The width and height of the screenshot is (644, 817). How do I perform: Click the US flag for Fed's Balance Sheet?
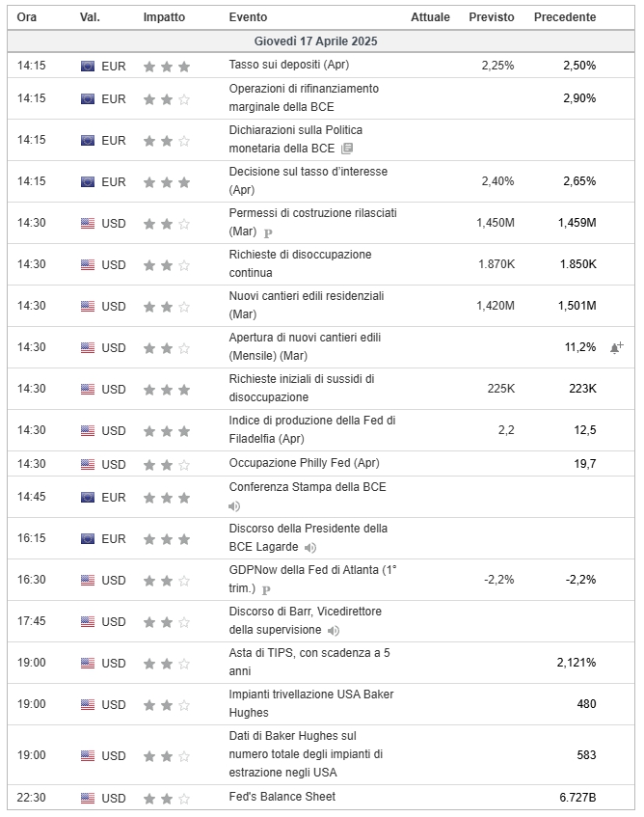[88, 798]
